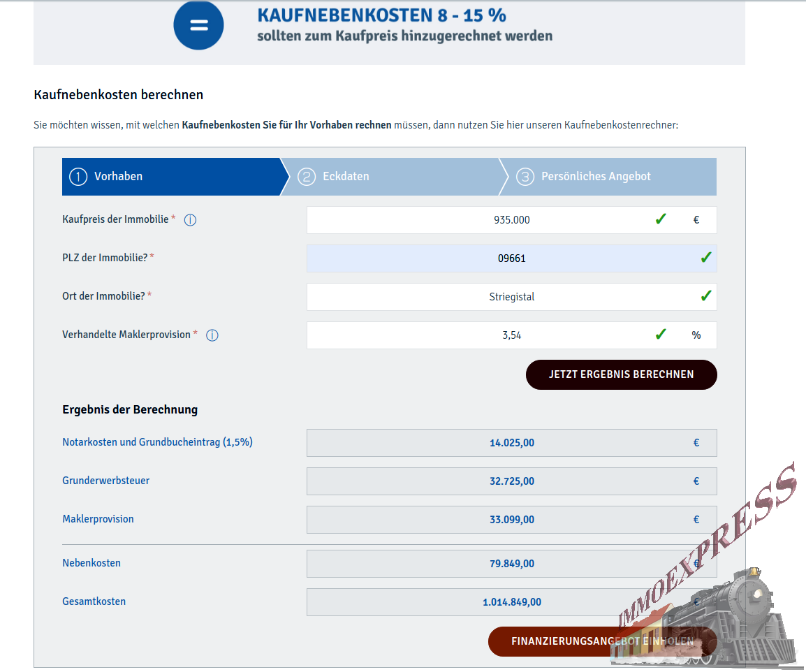Click the blue equals sign circle icon
Viewport: 806px width, 672px height.
(198, 26)
